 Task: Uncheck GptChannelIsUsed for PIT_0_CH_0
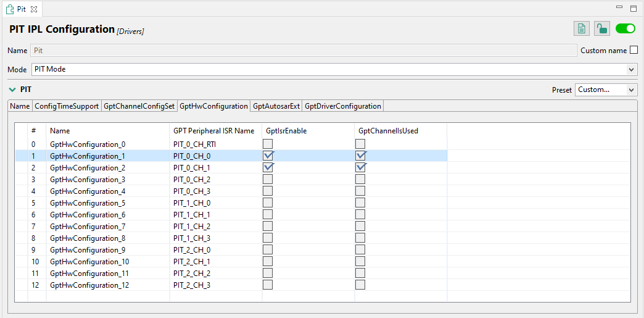pyautogui.click(x=361, y=156)
